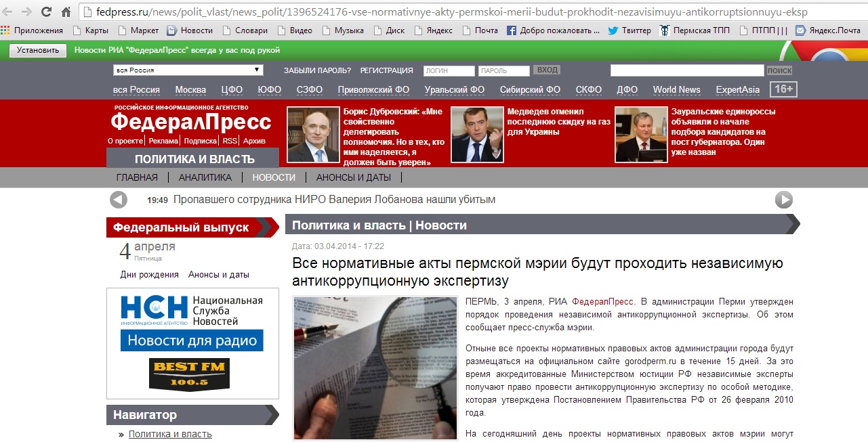The image size is (868, 442).
Task: Open the Яндекс bookmark
Action: pos(432,30)
